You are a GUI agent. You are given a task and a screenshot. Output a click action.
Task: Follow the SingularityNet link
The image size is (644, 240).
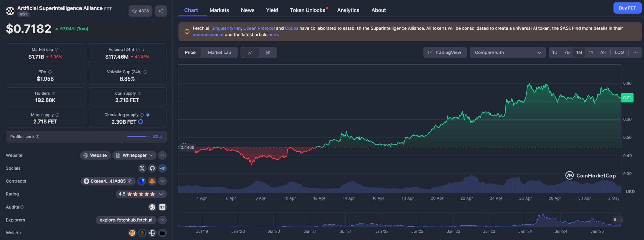click(x=226, y=28)
